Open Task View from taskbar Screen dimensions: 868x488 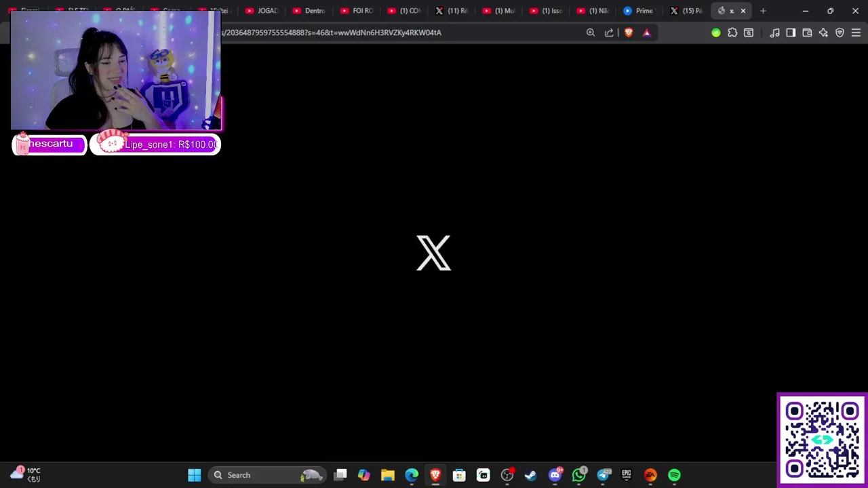340,475
